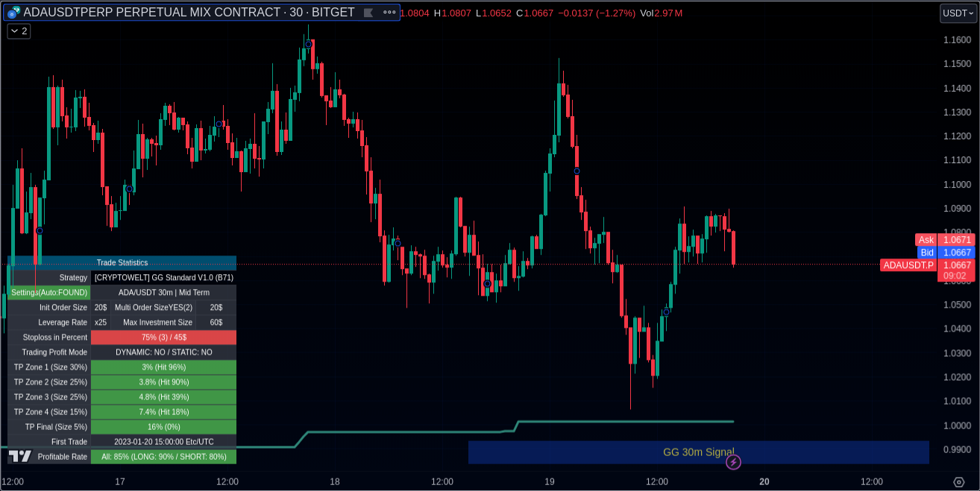
Task: Click the Trade Statistics table header
Action: [x=122, y=262]
